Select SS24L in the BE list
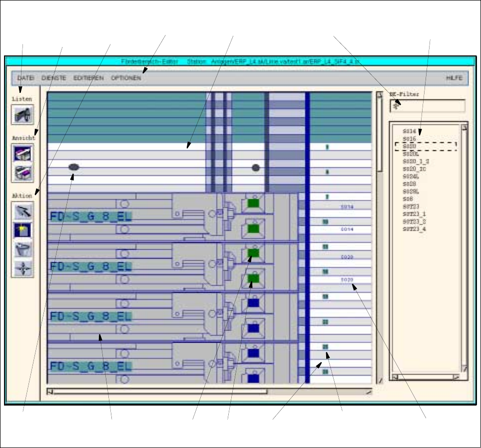 tap(411, 176)
